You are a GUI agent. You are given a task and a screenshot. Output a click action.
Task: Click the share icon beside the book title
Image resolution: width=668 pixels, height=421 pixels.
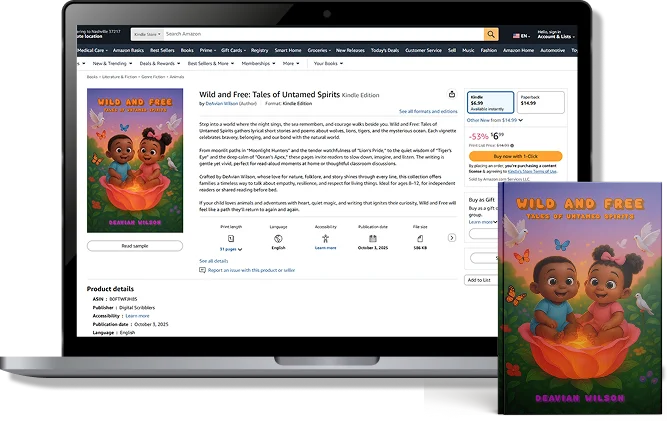[x=452, y=94]
